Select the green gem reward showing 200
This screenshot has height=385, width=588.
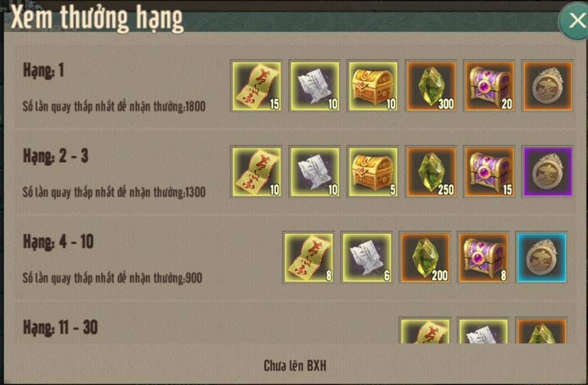pyautogui.click(x=425, y=257)
